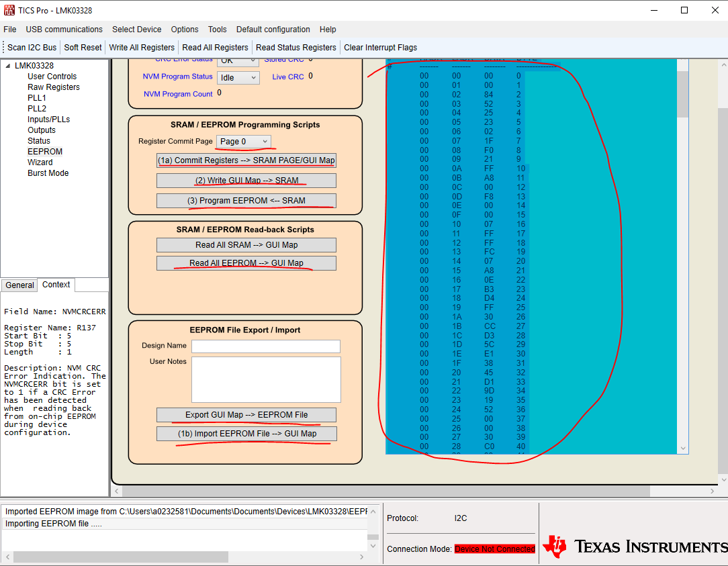This screenshot has height=566, width=728.
Task: Click Soft Reset in the toolbar
Action: tap(83, 48)
